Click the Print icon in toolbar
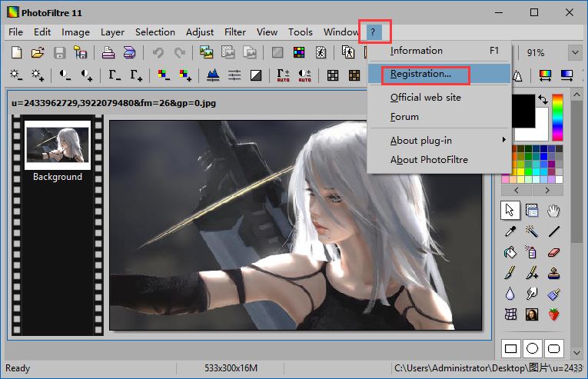The height and width of the screenshot is (379, 588). 108,53
